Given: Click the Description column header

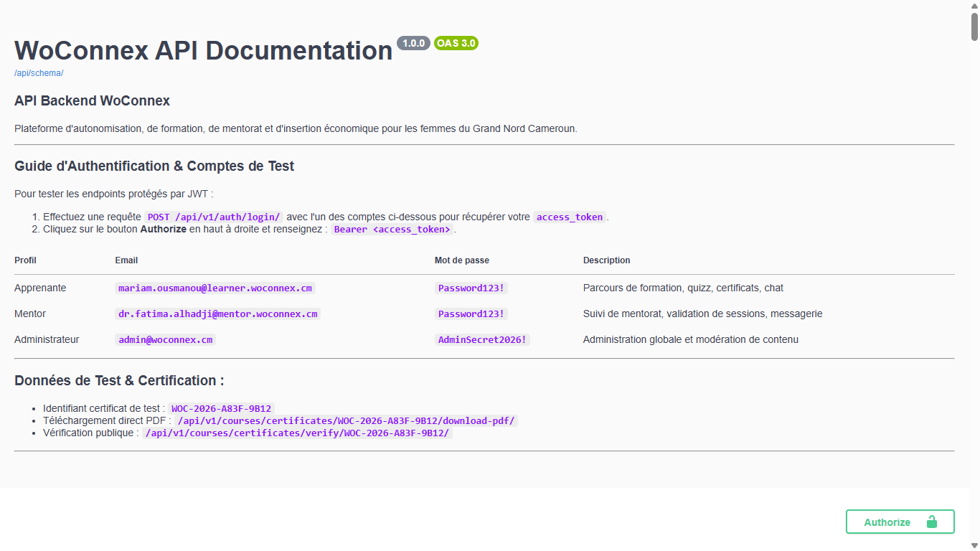Looking at the screenshot, I should coord(607,260).
